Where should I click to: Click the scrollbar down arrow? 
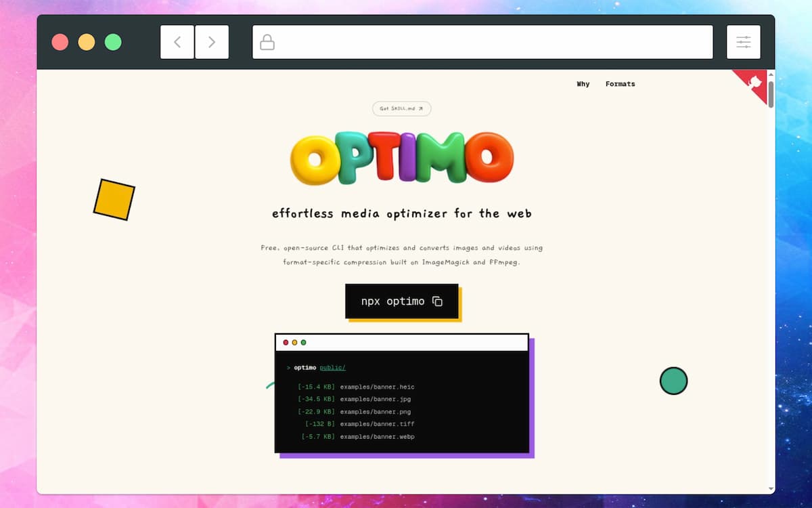(x=771, y=489)
